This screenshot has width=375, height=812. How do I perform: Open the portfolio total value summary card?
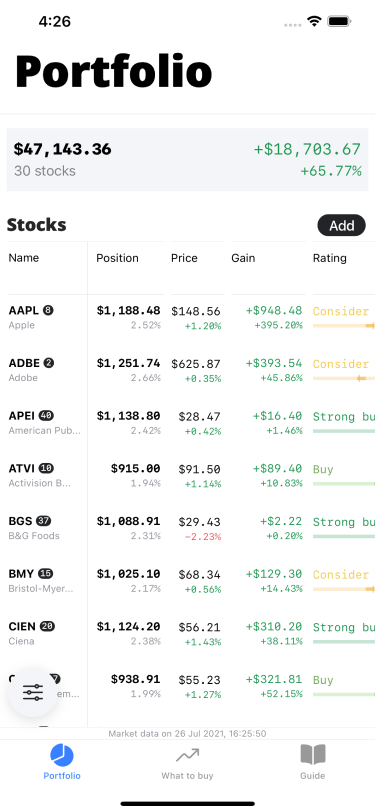click(x=188, y=160)
